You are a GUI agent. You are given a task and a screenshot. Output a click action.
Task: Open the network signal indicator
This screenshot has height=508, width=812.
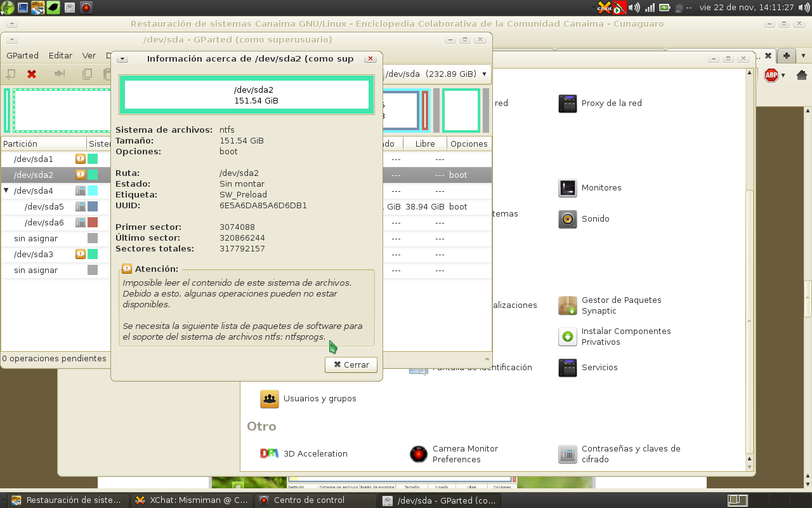650,8
